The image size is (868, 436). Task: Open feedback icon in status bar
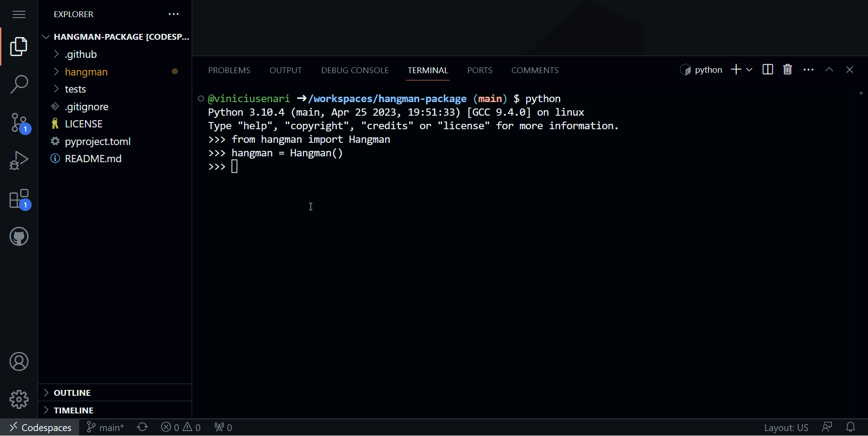tap(827, 427)
